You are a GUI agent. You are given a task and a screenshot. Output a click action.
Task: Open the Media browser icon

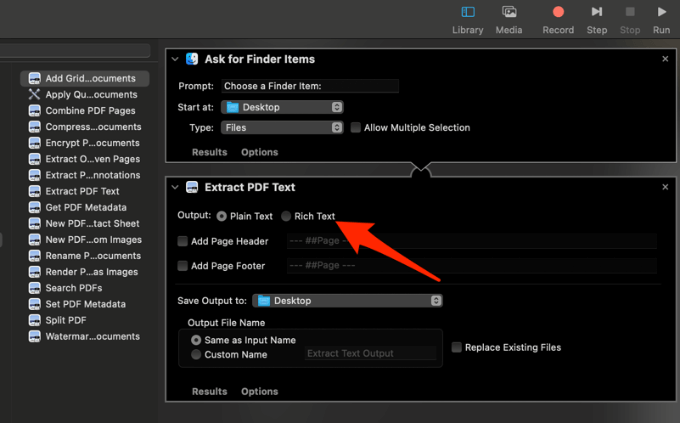[x=509, y=12]
